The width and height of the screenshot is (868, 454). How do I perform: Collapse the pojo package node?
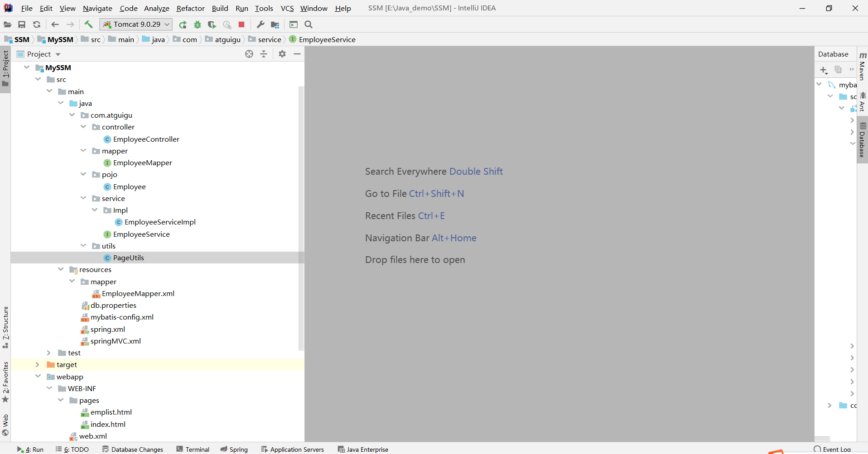[x=83, y=174]
